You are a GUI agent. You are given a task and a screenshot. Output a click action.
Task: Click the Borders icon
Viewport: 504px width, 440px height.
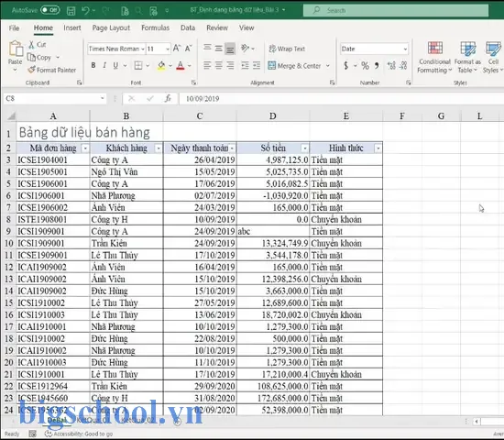pyautogui.click(x=138, y=66)
